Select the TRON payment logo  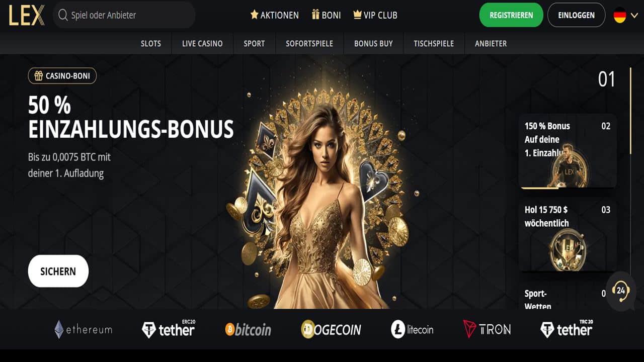click(487, 330)
